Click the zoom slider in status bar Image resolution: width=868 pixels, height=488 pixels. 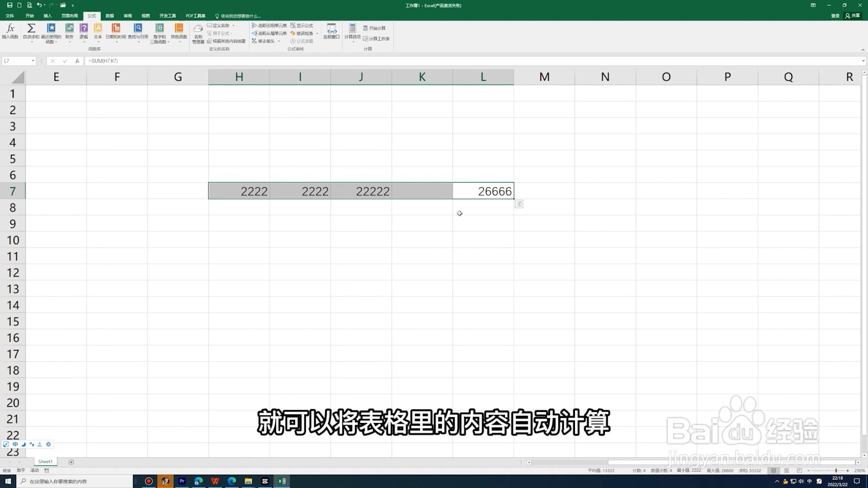(828, 471)
